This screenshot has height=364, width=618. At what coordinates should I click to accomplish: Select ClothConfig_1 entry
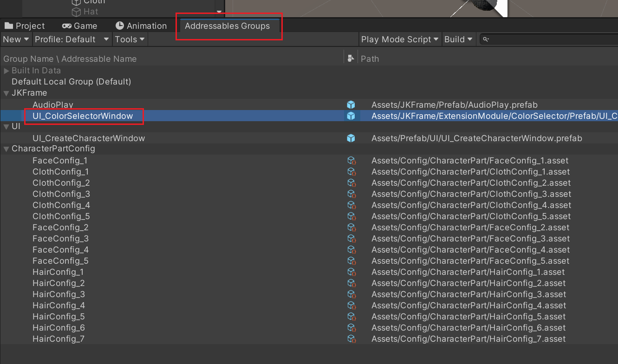(x=61, y=172)
